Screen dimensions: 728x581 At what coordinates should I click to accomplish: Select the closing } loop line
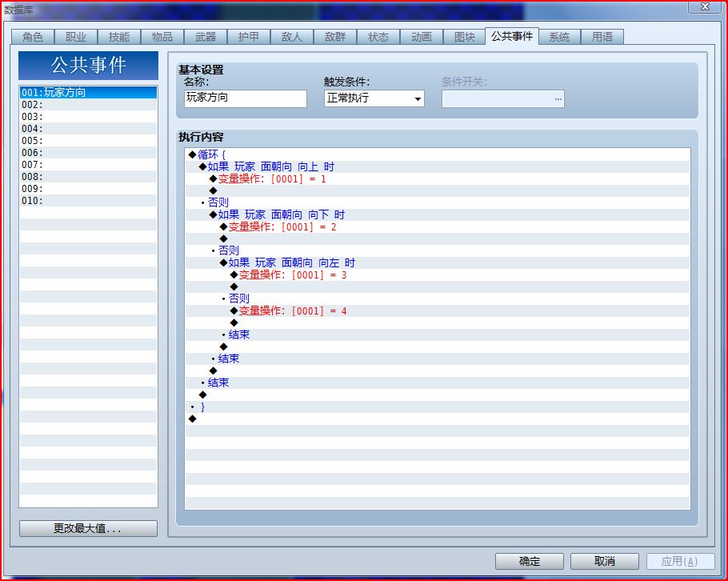pos(438,407)
